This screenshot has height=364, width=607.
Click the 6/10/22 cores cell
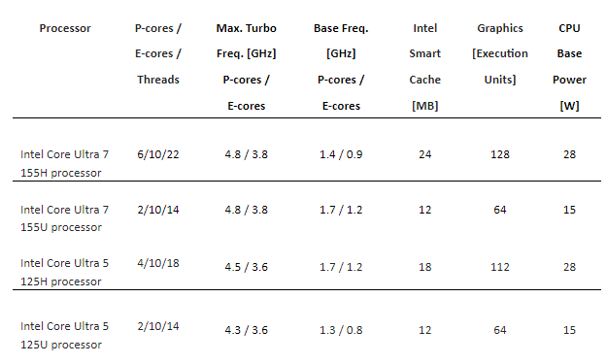[x=158, y=154]
